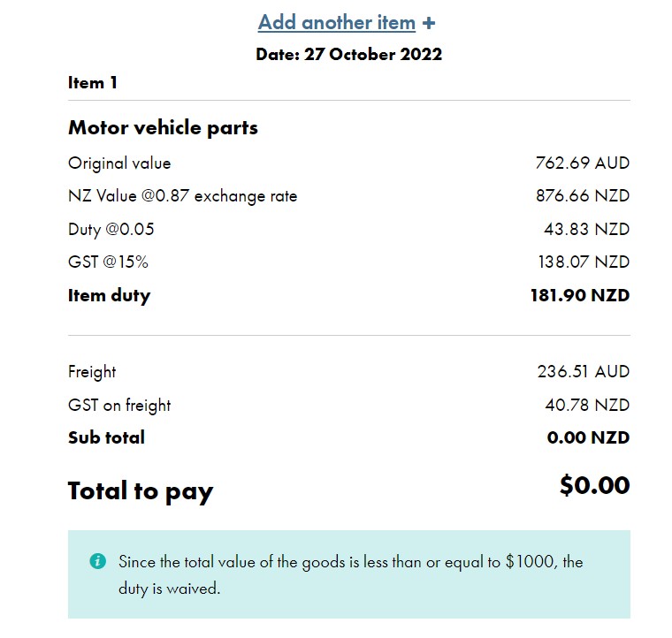Click the 762.69 AUD original value

[583, 163]
